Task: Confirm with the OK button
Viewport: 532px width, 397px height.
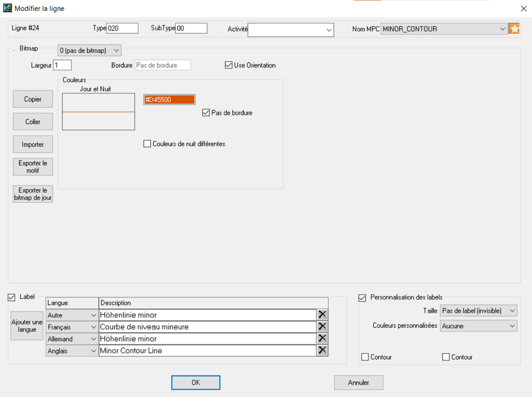Action: pos(196,383)
